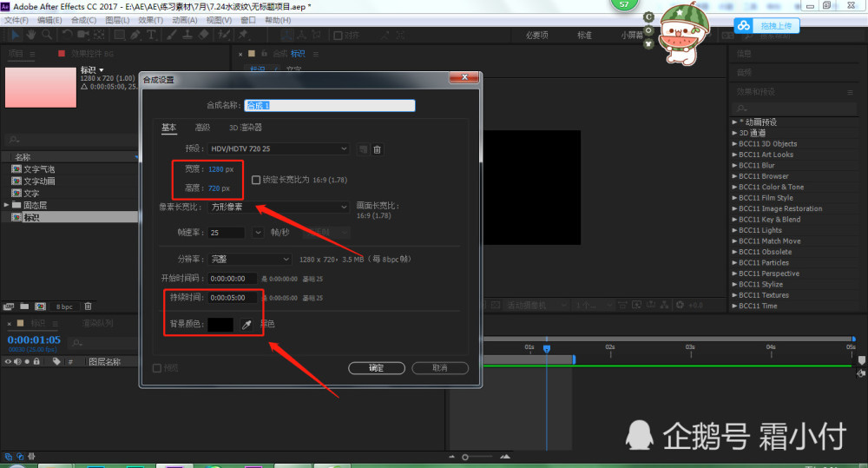Open the 文件(F) menu

16,20
